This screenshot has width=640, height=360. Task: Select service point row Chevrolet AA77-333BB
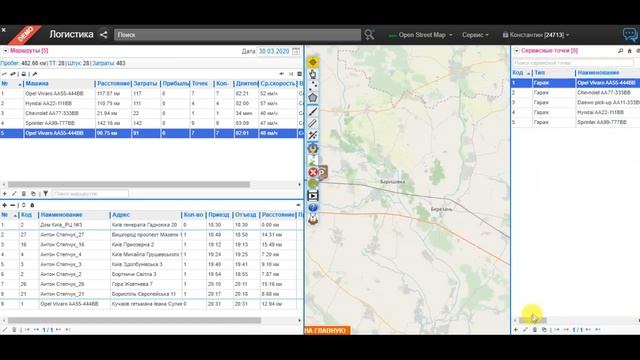(x=576, y=93)
